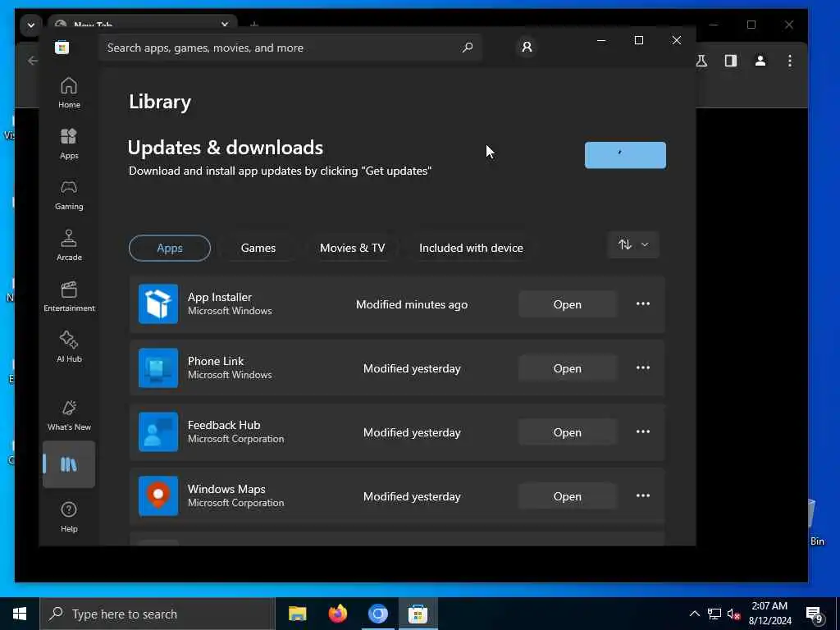
Task: Click the network tray icon
Action: (x=714, y=614)
